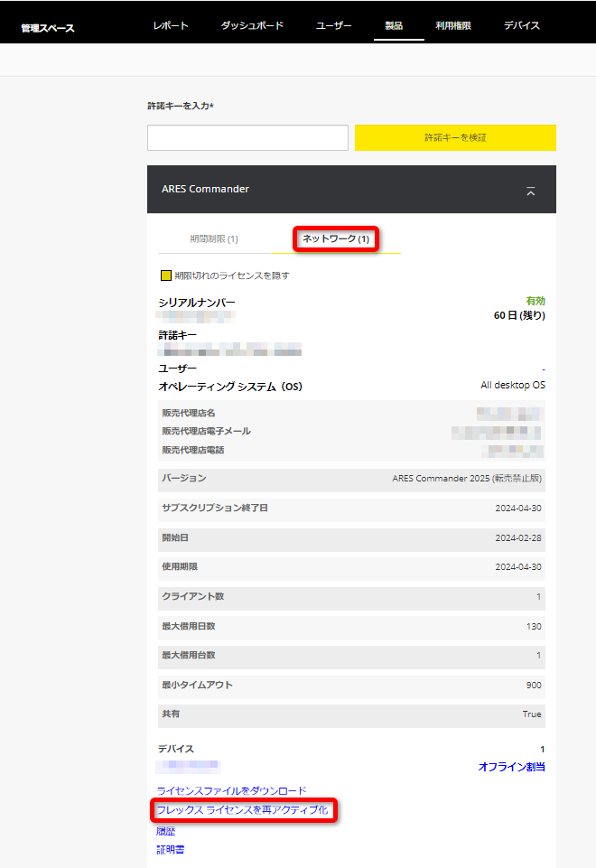Open the 履歴 link
The height and width of the screenshot is (868, 596).
[166, 831]
